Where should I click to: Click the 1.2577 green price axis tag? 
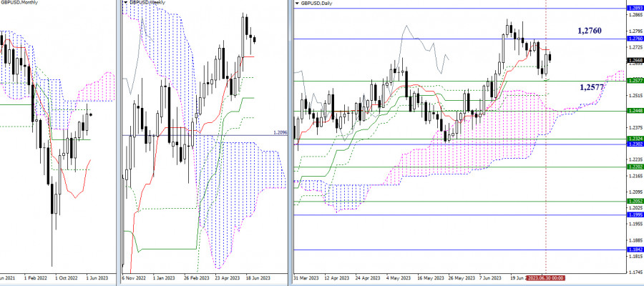click(x=634, y=81)
